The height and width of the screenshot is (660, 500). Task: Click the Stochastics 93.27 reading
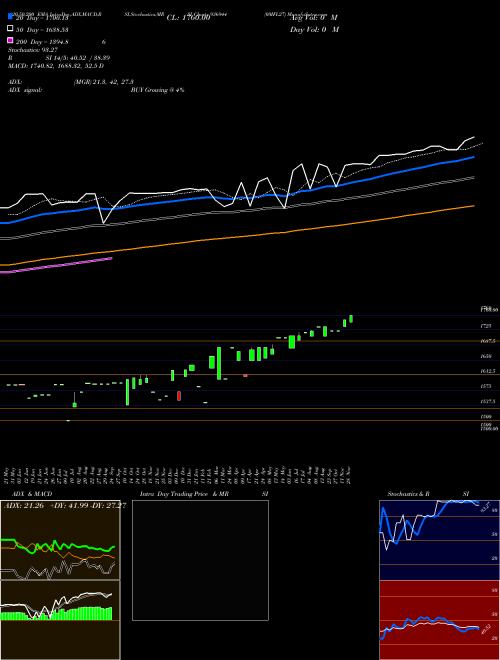click(x=33, y=50)
